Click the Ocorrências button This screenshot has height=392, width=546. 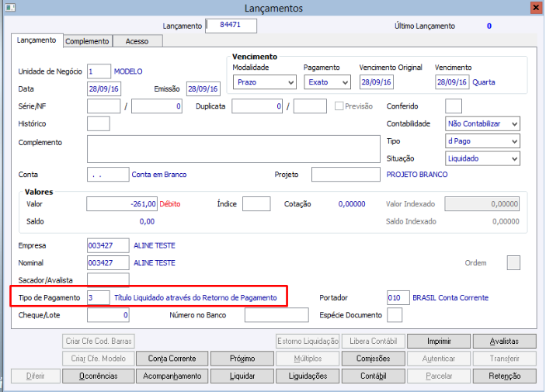tap(97, 376)
